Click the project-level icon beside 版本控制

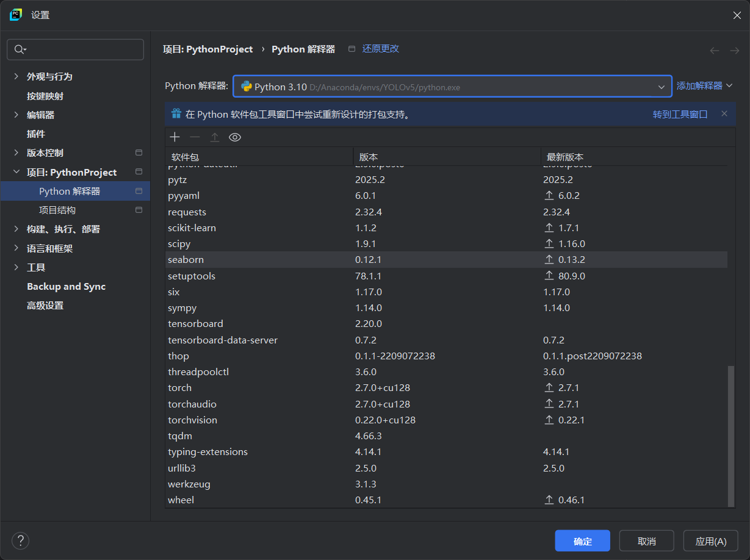[139, 153]
